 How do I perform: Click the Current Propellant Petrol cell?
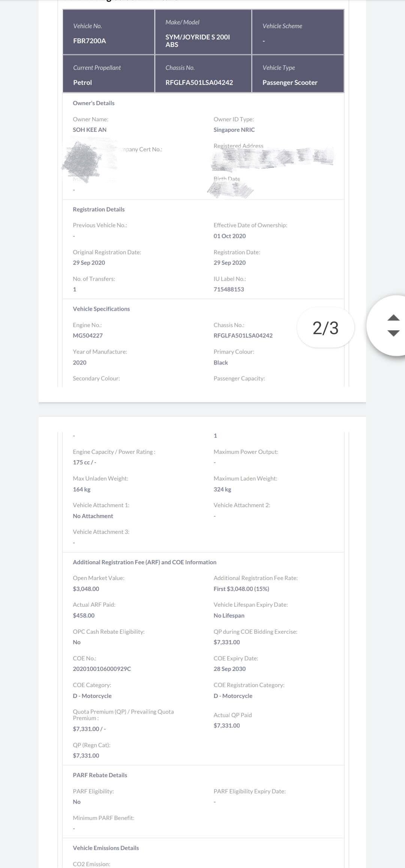point(109,74)
